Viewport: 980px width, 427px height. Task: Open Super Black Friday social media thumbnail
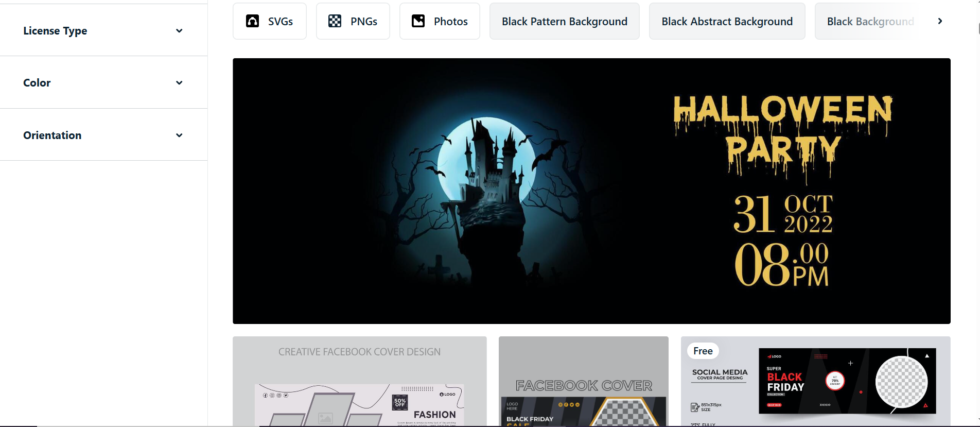(x=816, y=381)
